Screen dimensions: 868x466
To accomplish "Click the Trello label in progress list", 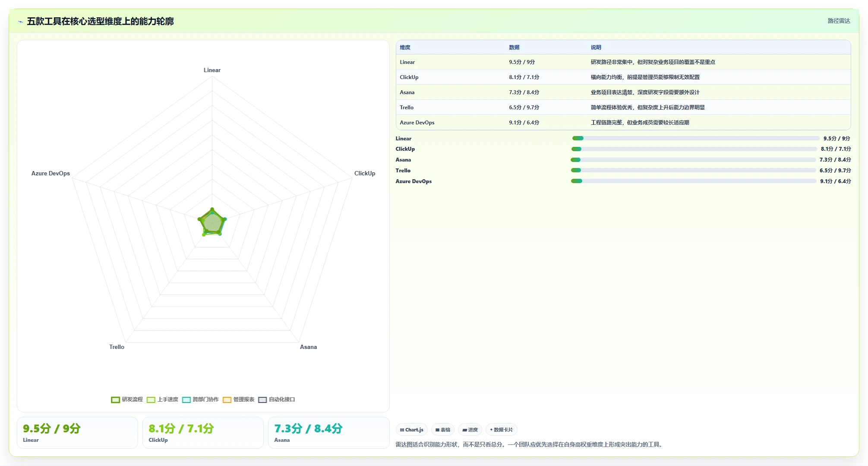I will click(403, 171).
